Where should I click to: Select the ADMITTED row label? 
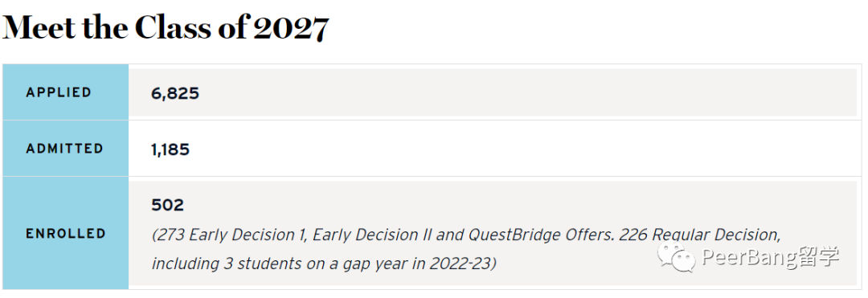point(65,149)
